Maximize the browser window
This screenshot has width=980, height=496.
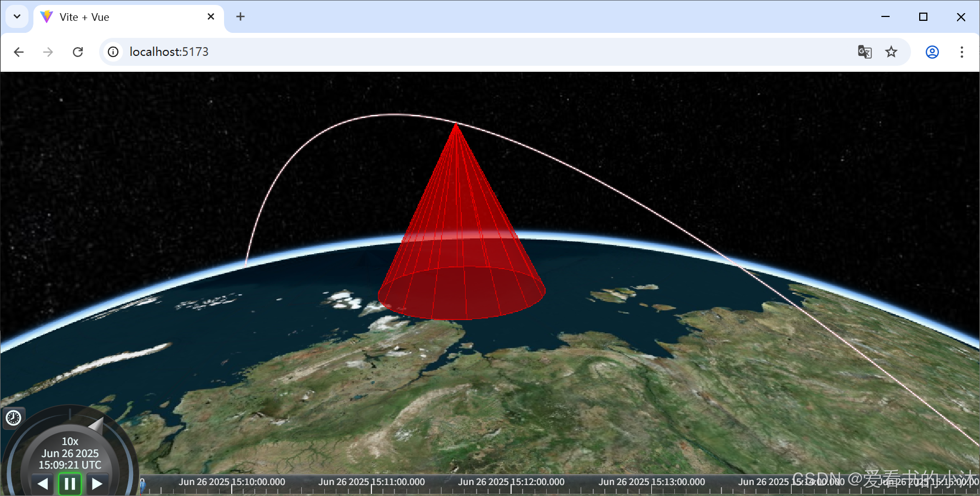(923, 16)
